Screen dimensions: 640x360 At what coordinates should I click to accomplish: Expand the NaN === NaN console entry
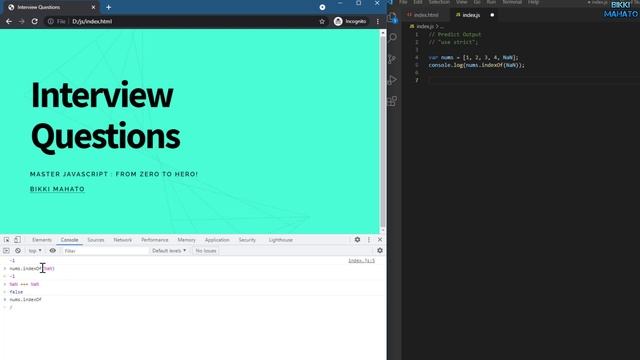coord(5,284)
